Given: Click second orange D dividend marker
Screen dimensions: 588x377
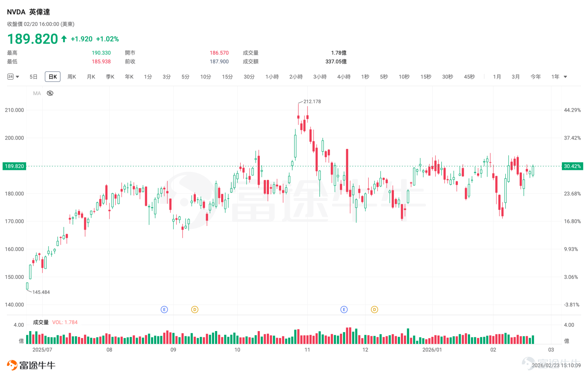Looking at the screenshot, I should click(x=374, y=309).
